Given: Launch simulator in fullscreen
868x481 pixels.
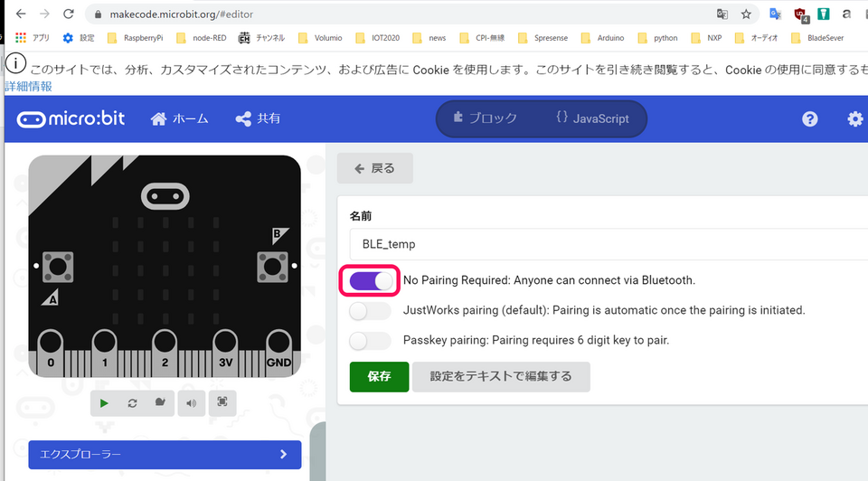Looking at the screenshot, I should tap(222, 403).
